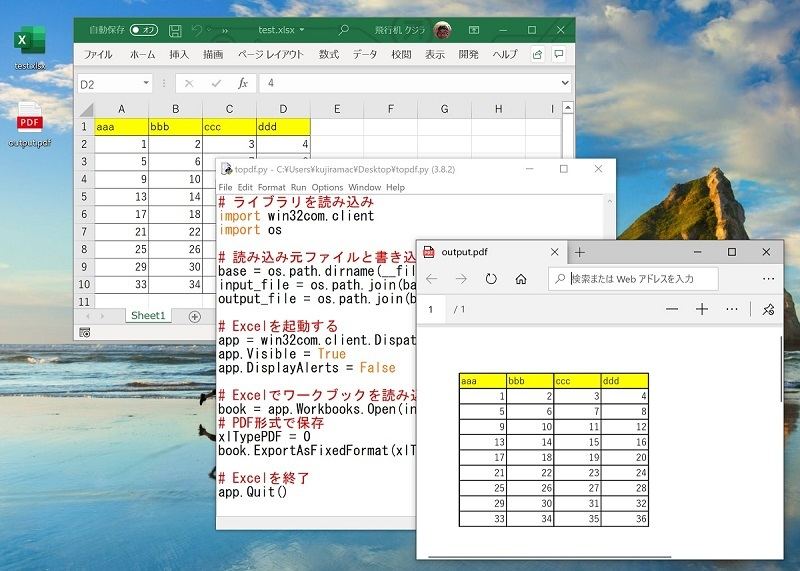This screenshot has width=800, height=571.
Task: Click the app.Quit() line in IDLE
Action: click(253, 492)
